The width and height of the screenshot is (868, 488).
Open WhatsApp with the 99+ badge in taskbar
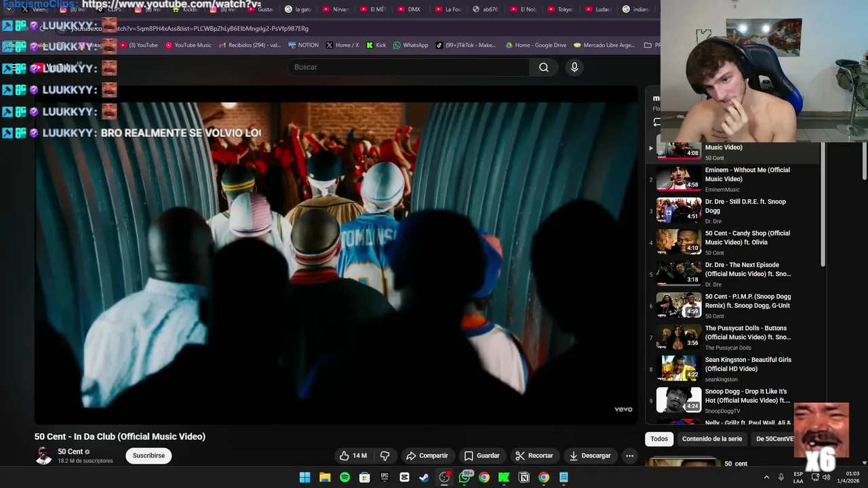point(465,477)
